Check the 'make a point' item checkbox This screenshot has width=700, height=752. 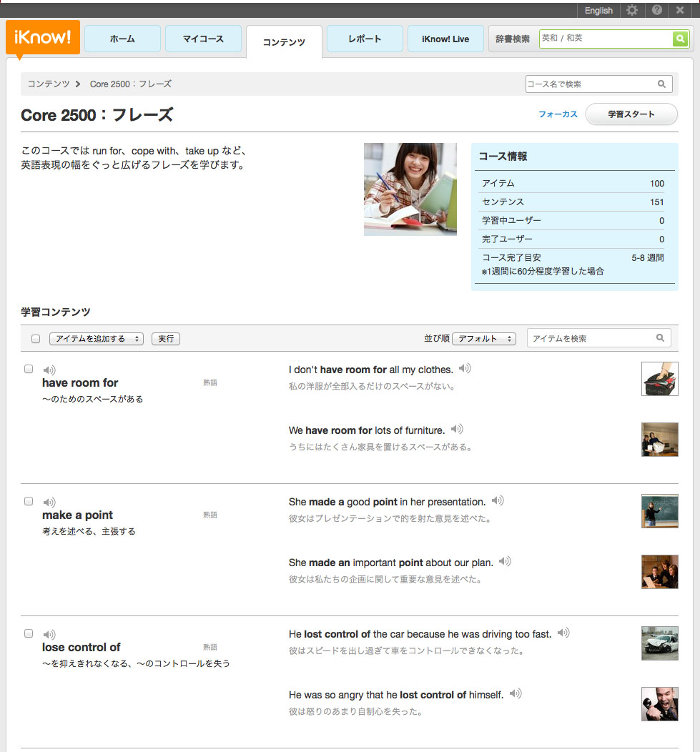29,501
